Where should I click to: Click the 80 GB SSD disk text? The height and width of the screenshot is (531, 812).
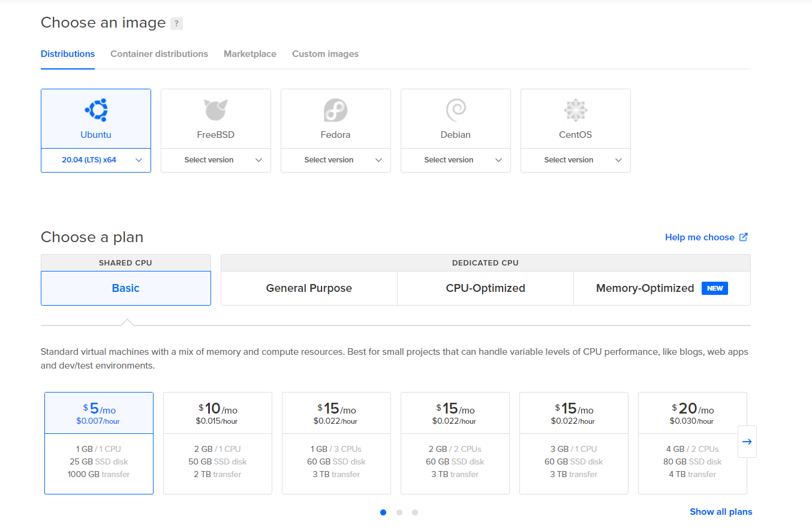click(693, 461)
